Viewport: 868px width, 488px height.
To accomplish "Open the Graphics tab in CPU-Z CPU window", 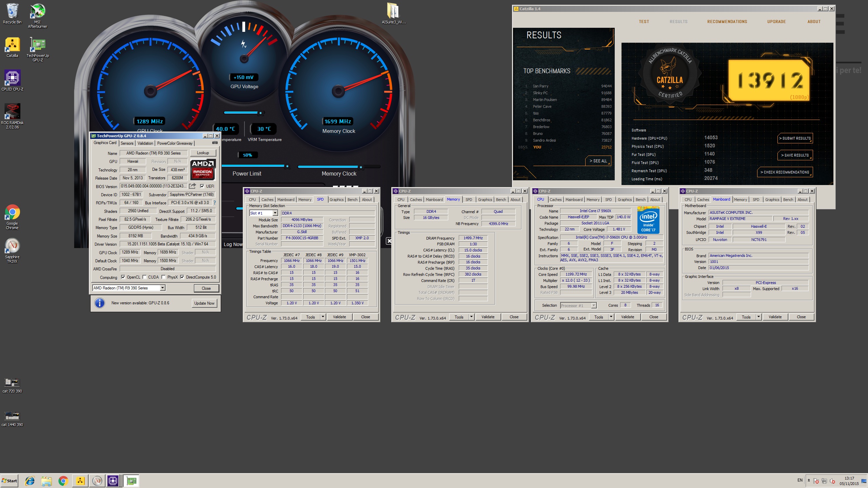I will click(x=625, y=200).
